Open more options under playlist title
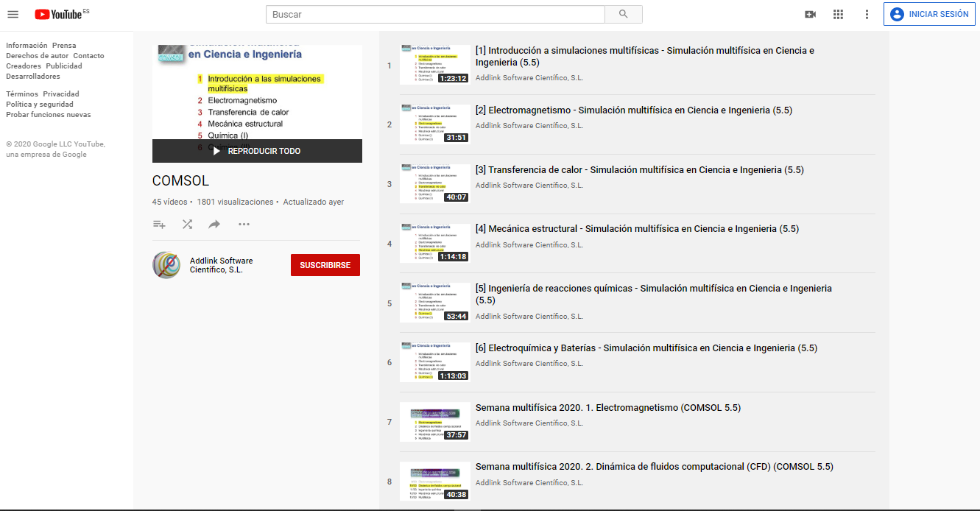This screenshot has width=980, height=511. (x=244, y=225)
